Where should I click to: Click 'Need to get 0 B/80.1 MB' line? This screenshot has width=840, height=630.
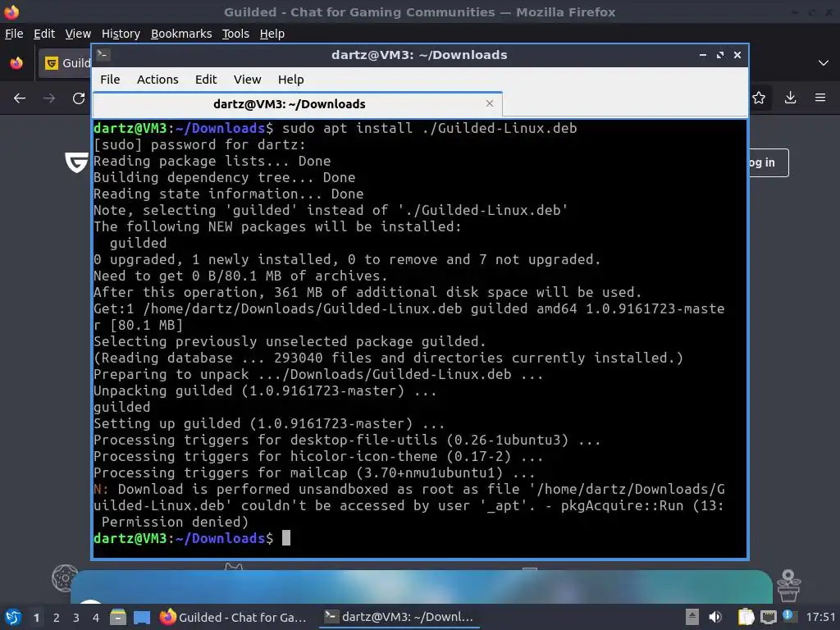coord(240,276)
